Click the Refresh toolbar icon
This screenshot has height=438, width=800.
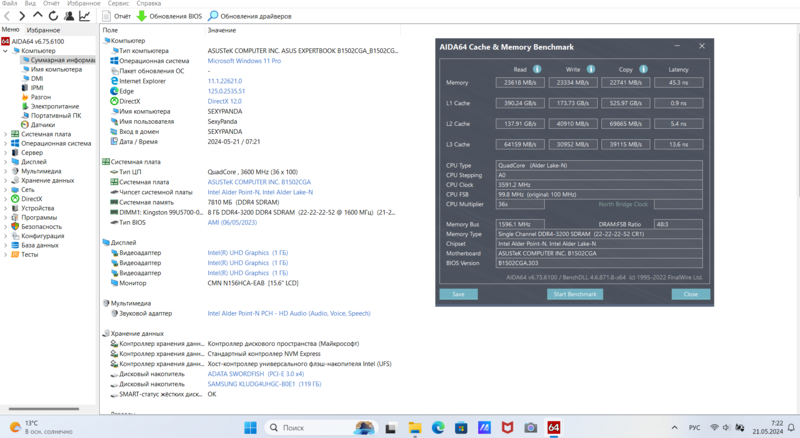click(53, 16)
